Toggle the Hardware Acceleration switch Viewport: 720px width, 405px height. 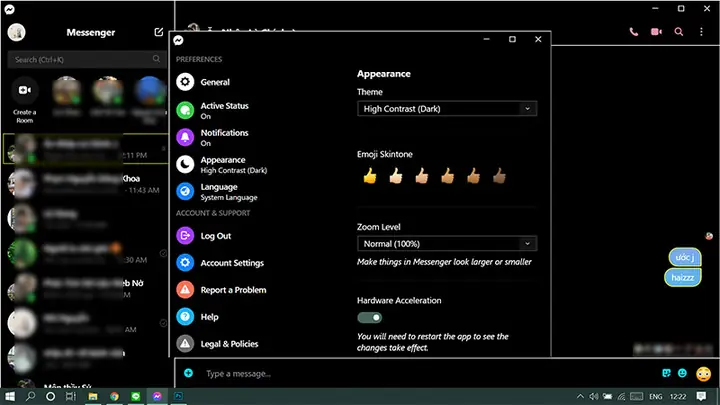(370, 317)
